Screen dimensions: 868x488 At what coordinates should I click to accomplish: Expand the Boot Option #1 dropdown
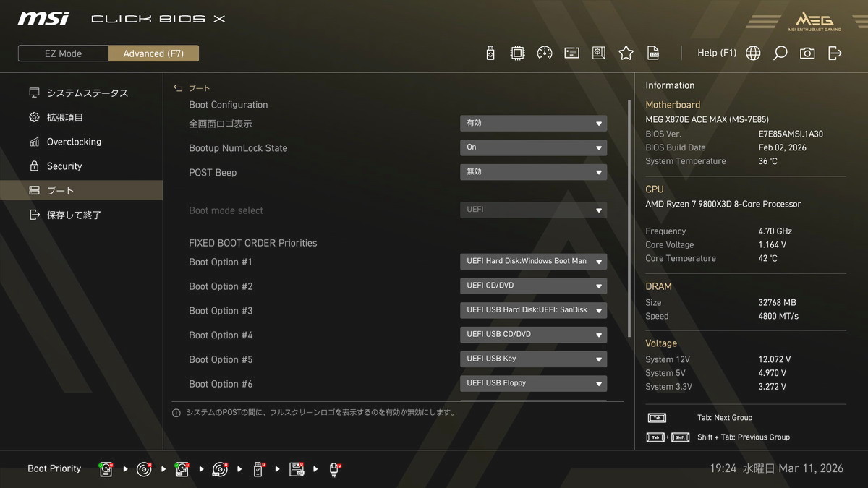[533, 261]
